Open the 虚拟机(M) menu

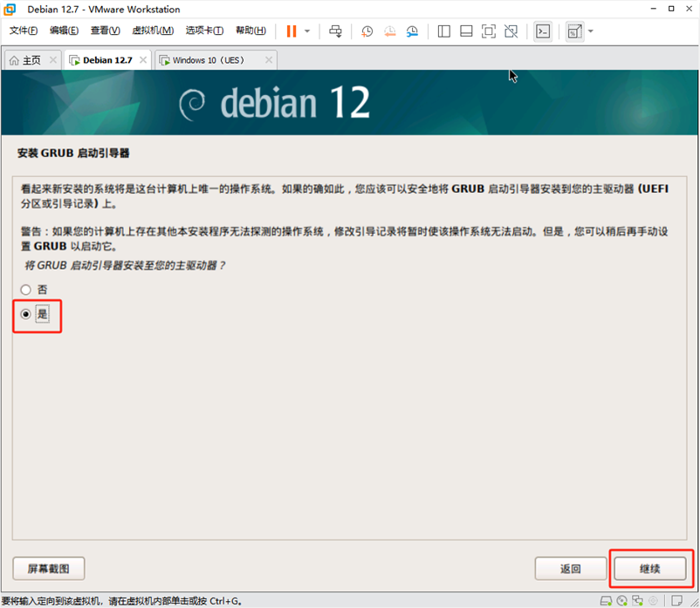click(x=153, y=31)
